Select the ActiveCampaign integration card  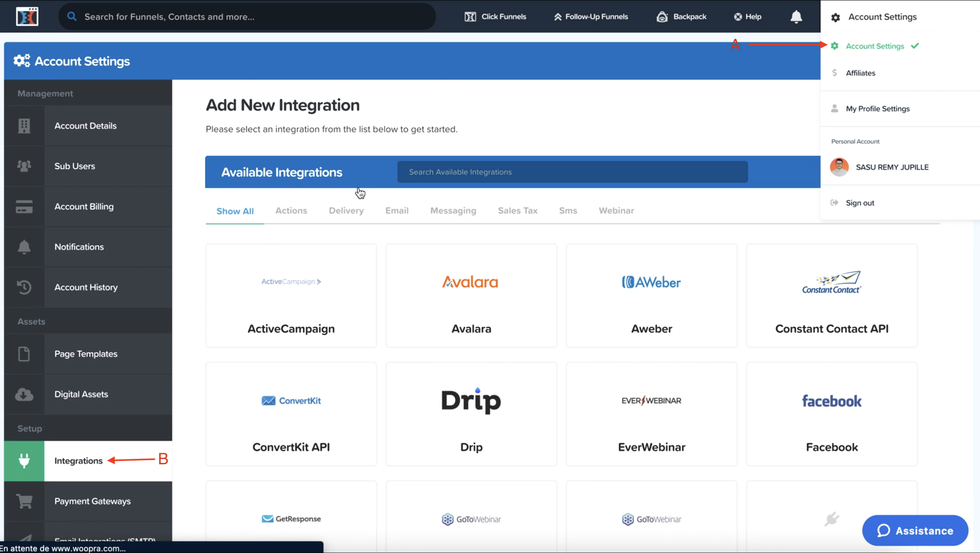[291, 296]
